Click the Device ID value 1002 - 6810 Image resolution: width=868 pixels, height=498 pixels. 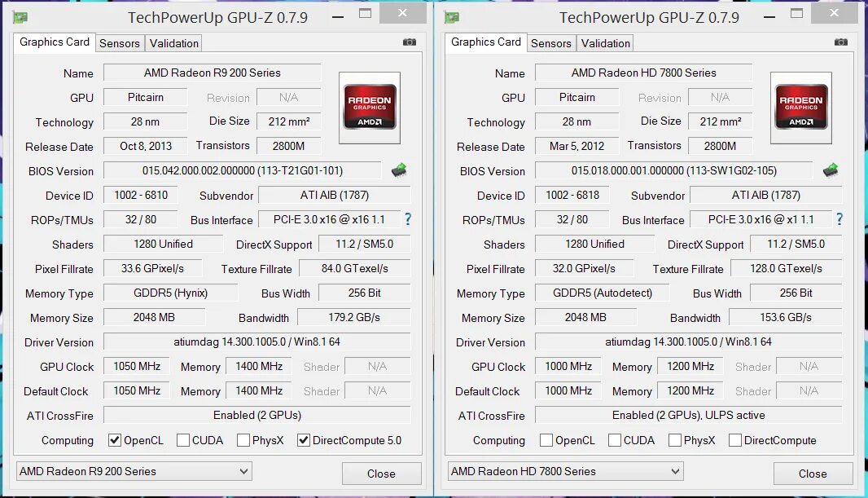coord(141,195)
